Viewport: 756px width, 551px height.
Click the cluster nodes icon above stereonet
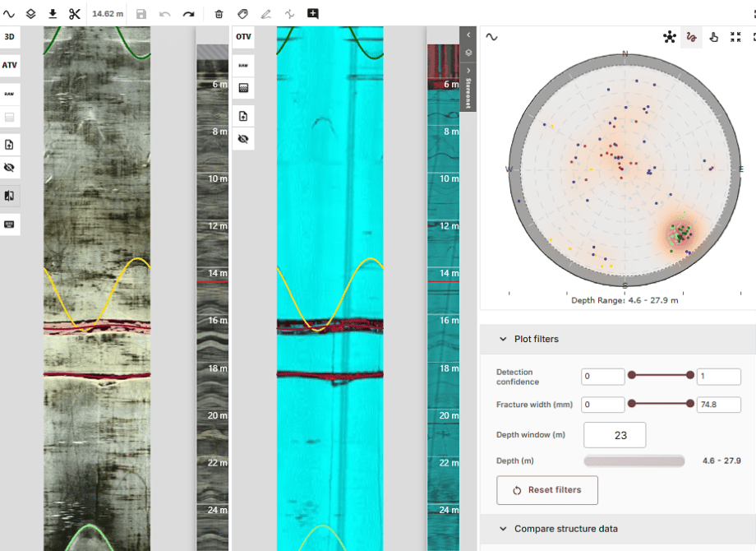point(669,37)
